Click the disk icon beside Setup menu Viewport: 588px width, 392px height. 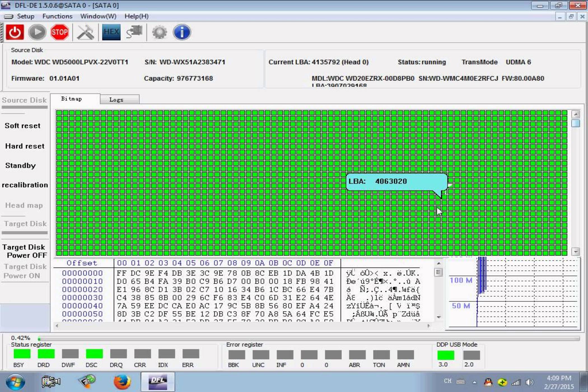(x=8, y=17)
